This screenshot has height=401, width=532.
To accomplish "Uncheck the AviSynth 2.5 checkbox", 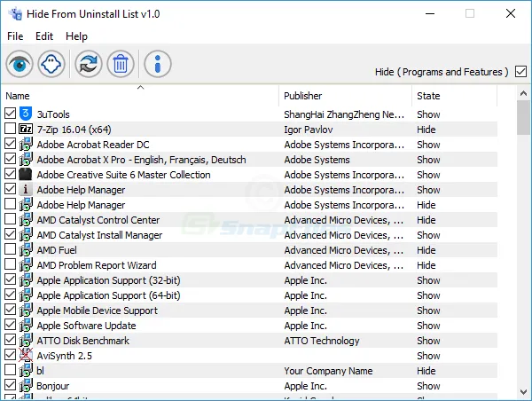I will (10, 355).
